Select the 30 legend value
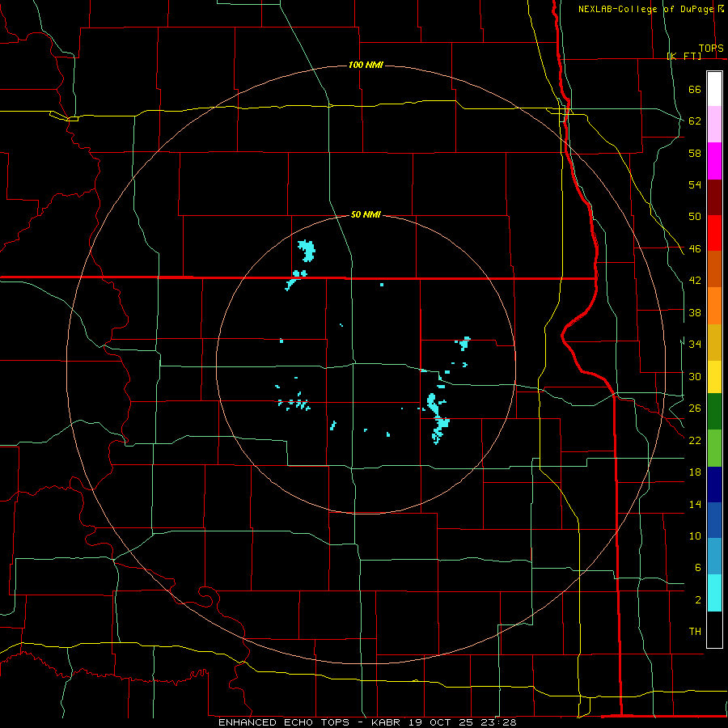The width and height of the screenshot is (728, 728). point(695,376)
